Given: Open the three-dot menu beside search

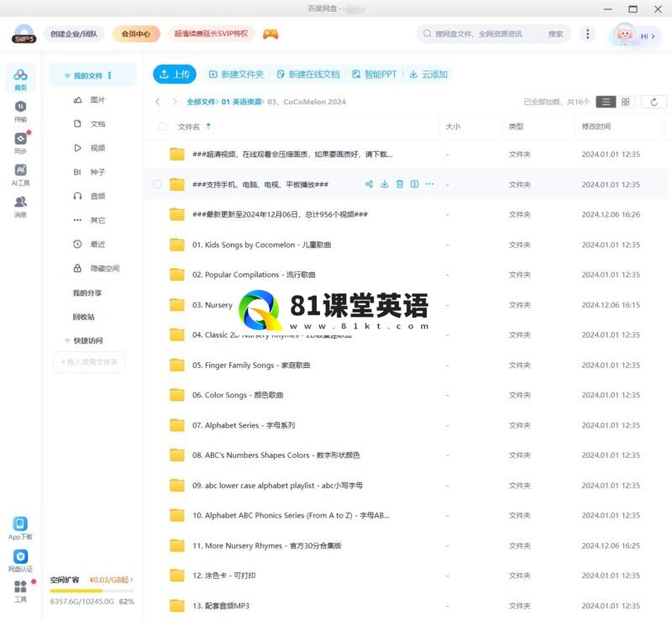Looking at the screenshot, I should click(587, 34).
